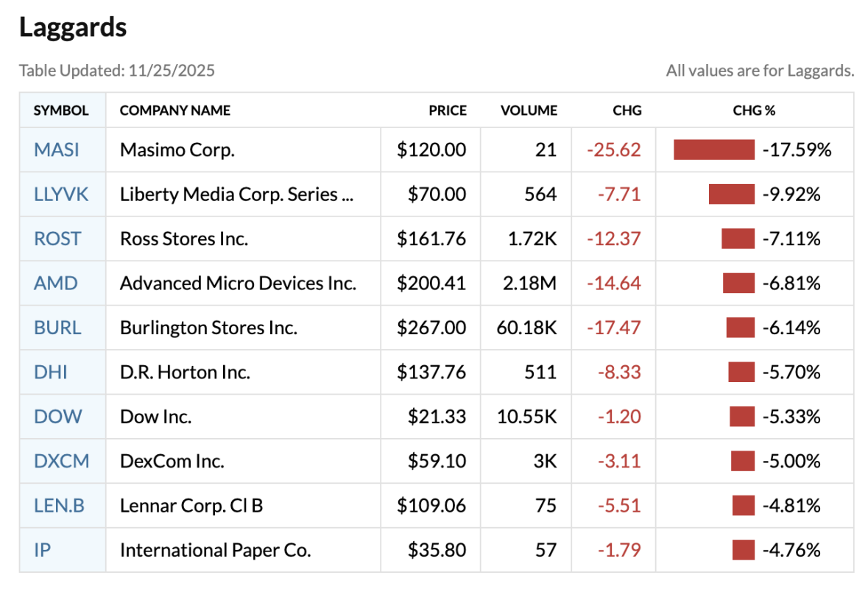Viewport: 868px width, 589px height.
Task: Click the DHI ticker symbol
Action: [50, 372]
